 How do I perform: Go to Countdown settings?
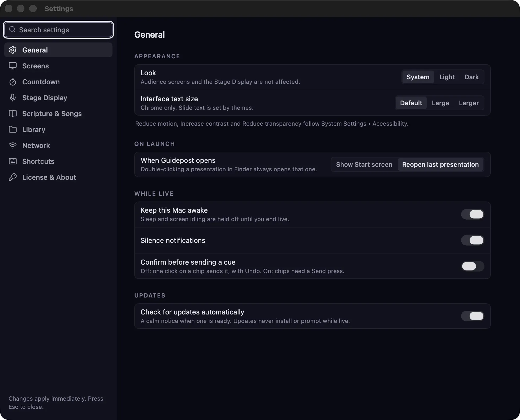(x=58, y=82)
